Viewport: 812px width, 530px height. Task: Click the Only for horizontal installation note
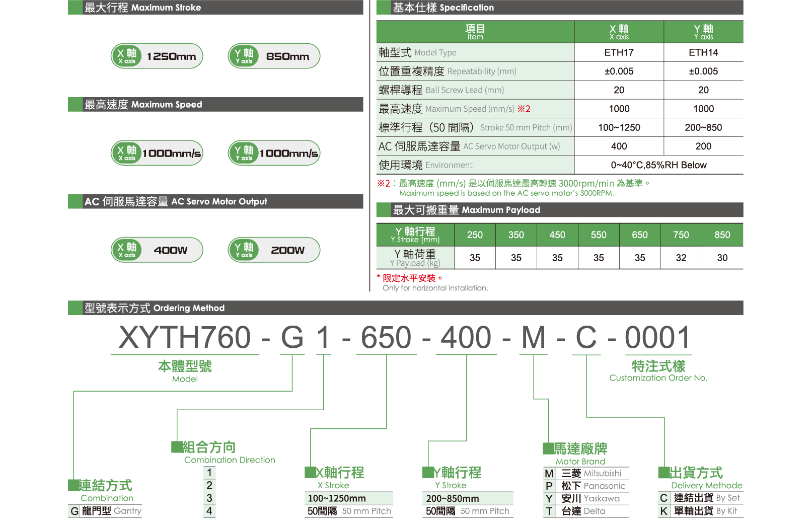(x=435, y=288)
